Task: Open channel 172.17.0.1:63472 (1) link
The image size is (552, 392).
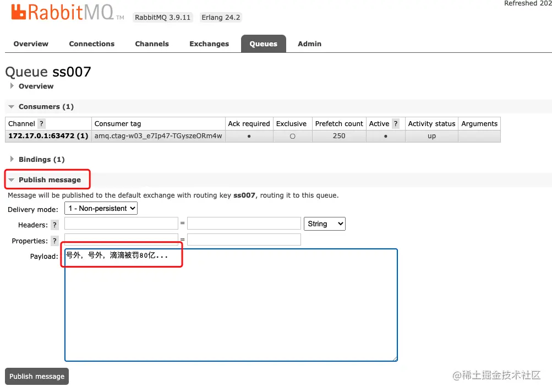Action: 48,136
